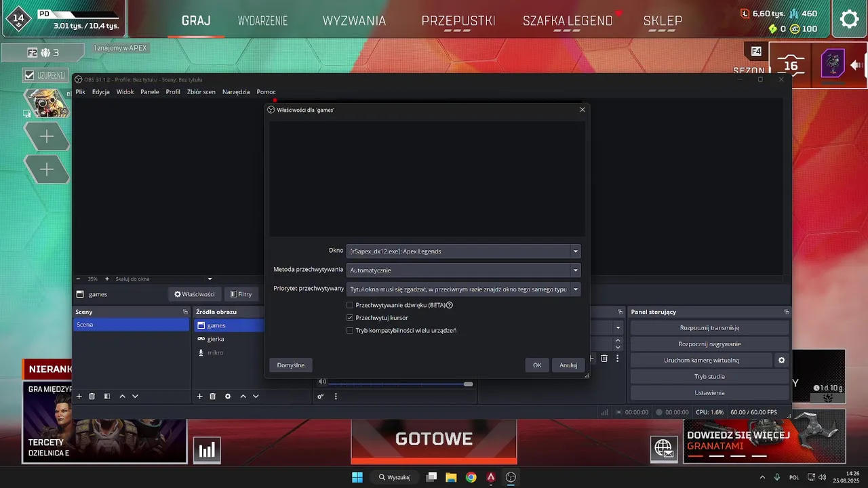Image resolution: width=868 pixels, height=488 pixels.
Task: Add a source with plus in Źródła obrazu
Action: tap(199, 396)
